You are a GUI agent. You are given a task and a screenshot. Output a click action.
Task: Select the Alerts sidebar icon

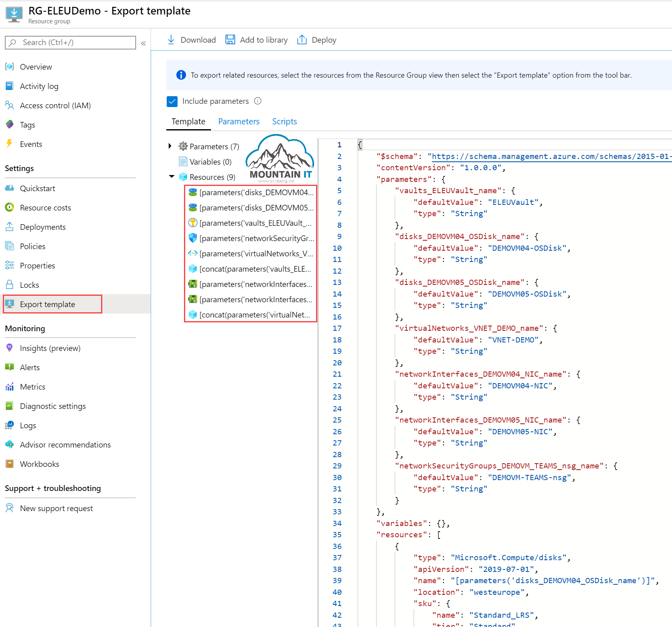coord(10,367)
